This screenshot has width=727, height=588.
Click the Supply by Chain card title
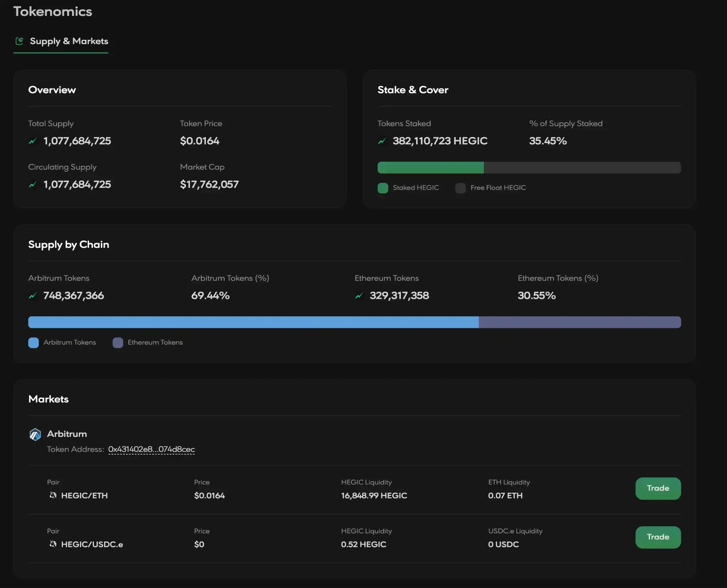69,244
